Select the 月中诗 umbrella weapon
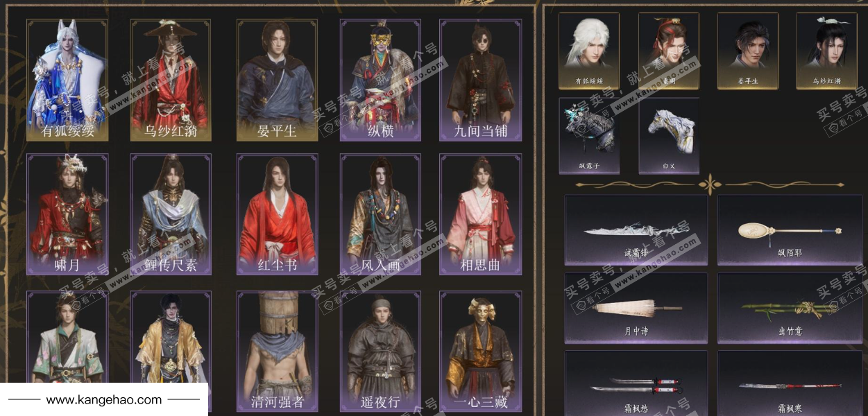This screenshot has width=868, height=416. click(x=636, y=308)
